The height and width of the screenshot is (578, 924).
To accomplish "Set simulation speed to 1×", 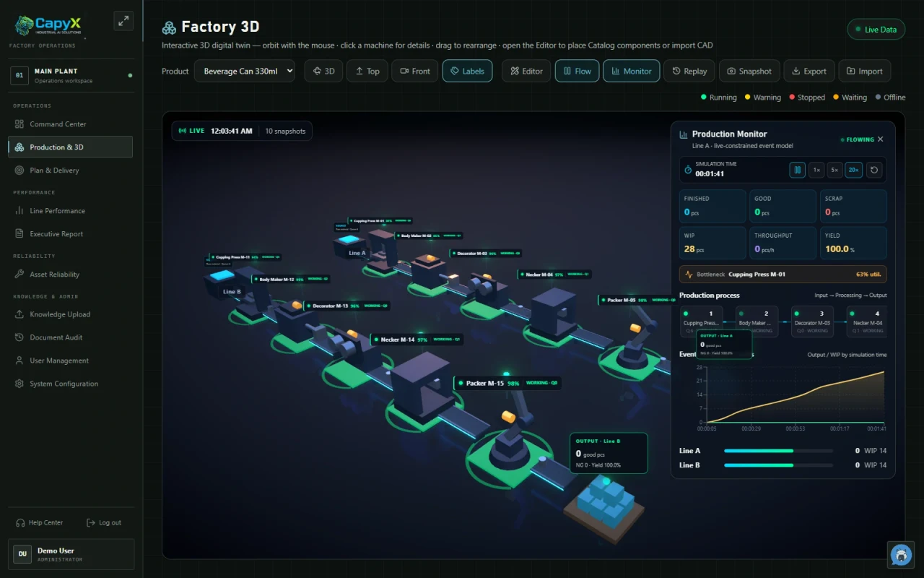I will pos(816,171).
